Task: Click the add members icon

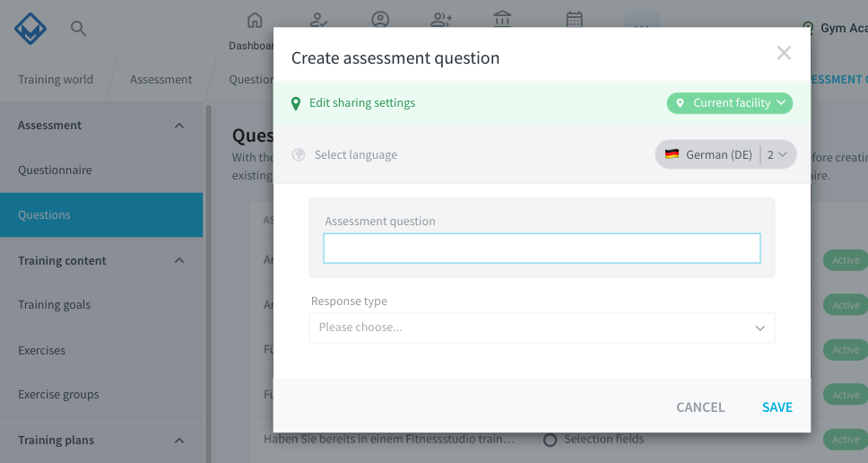Action: pyautogui.click(x=441, y=20)
